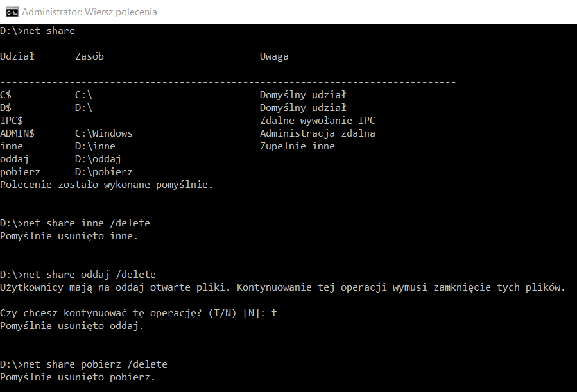
Task: Click the 'Zupelnie inne' remark text
Action: [297, 146]
